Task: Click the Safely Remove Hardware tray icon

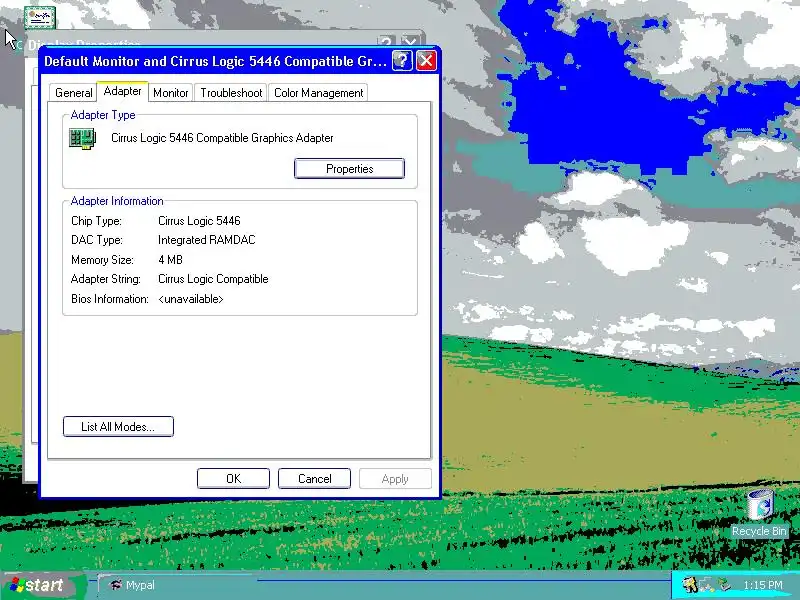Action: click(x=724, y=585)
